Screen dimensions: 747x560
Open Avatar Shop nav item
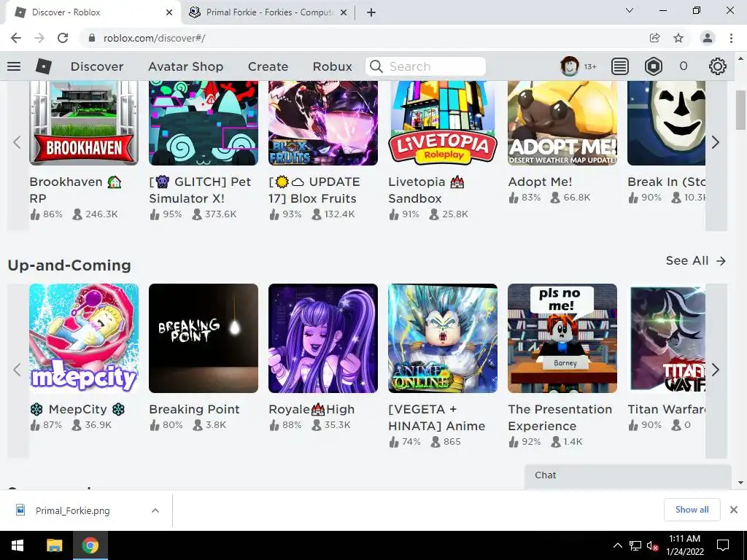click(x=186, y=66)
